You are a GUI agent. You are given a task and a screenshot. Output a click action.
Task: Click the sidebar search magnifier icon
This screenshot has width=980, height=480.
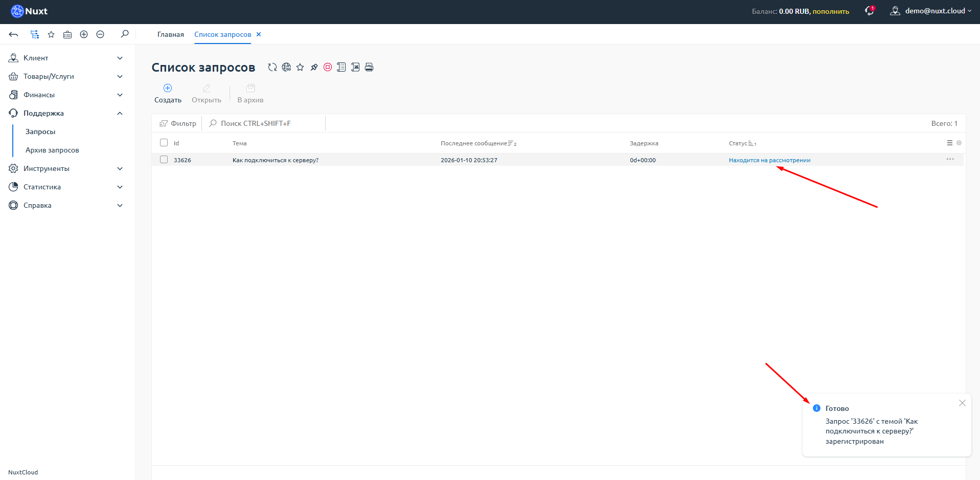pyautogui.click(x=124, y=34)
